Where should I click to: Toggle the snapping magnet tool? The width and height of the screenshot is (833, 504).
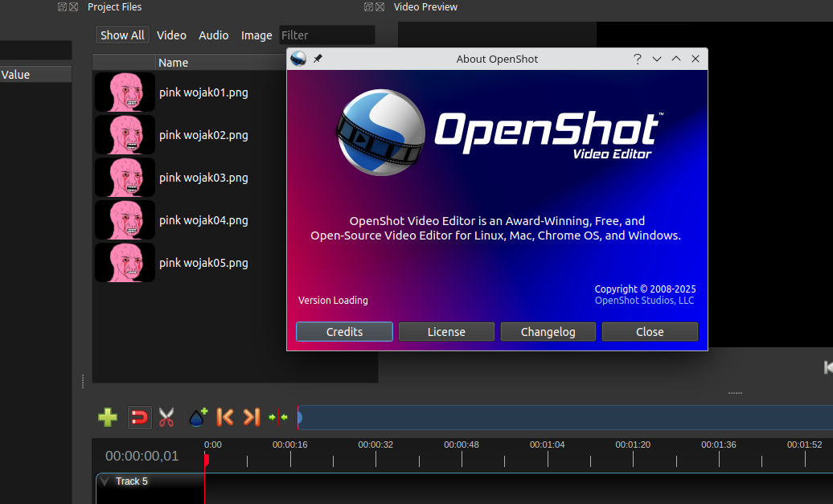click(x=139, y=417)
